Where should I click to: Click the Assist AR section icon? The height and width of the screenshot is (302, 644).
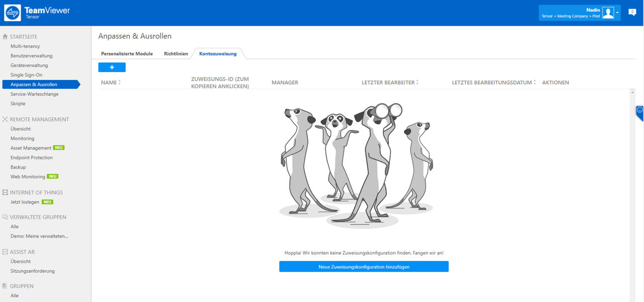tap(5, 252)
